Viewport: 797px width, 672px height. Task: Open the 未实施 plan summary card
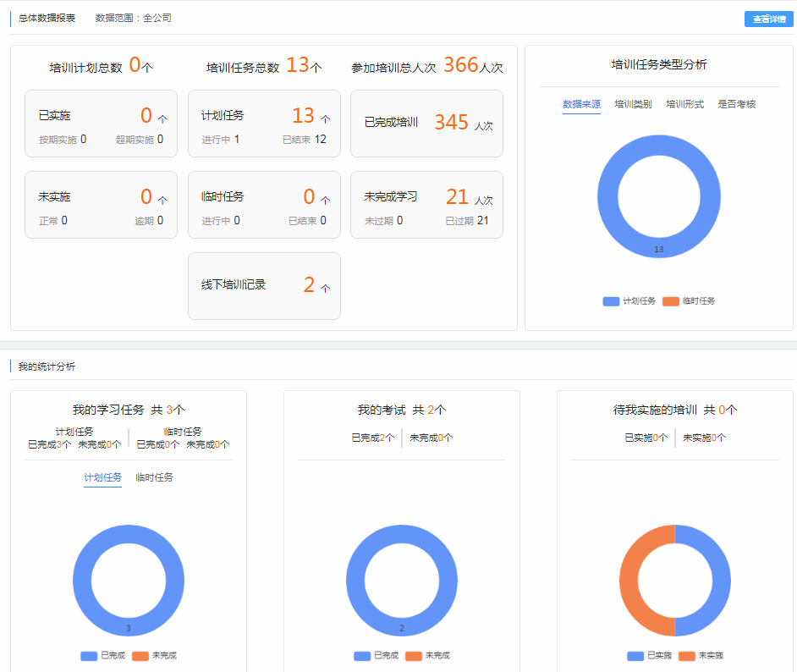(101, 205)
